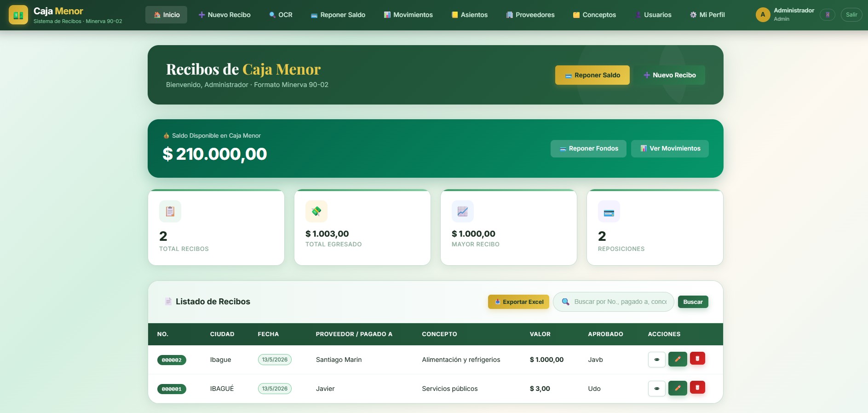Click the Buscar button

pos(693,302)
